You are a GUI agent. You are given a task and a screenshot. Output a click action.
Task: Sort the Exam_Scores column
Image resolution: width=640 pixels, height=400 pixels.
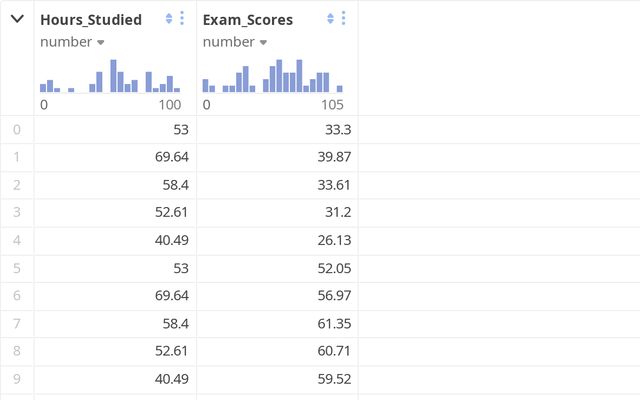[331, 19]
